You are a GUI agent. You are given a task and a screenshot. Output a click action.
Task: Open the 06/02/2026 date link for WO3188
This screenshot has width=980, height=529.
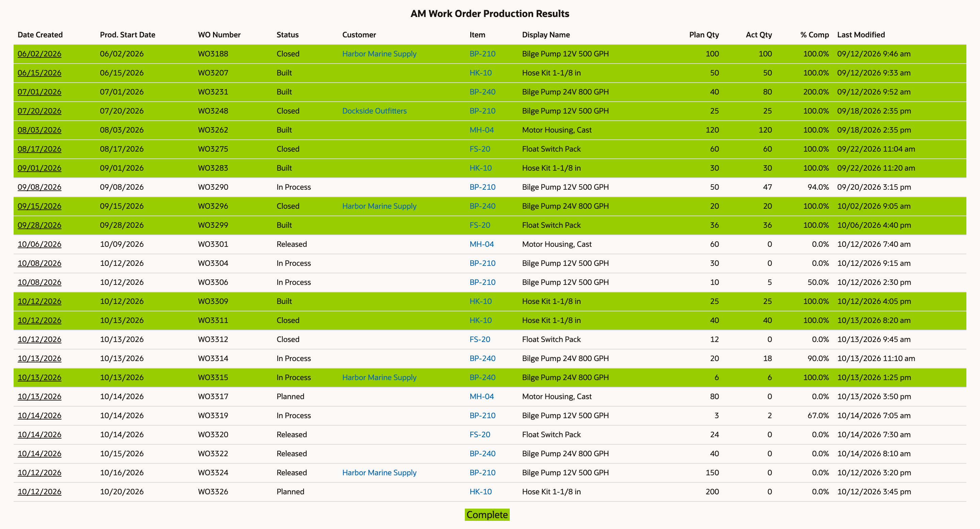tap(39, 54)
